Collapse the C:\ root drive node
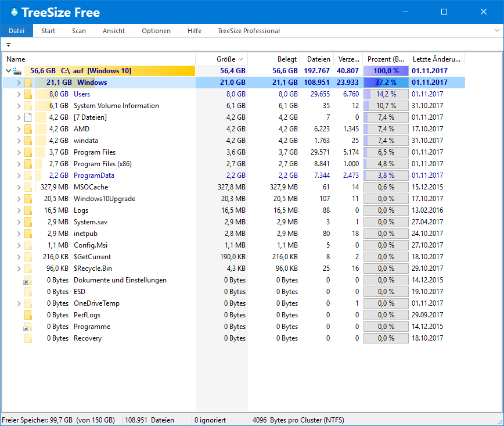The height and width of the screenshot is (426, 504). point(8,71)
